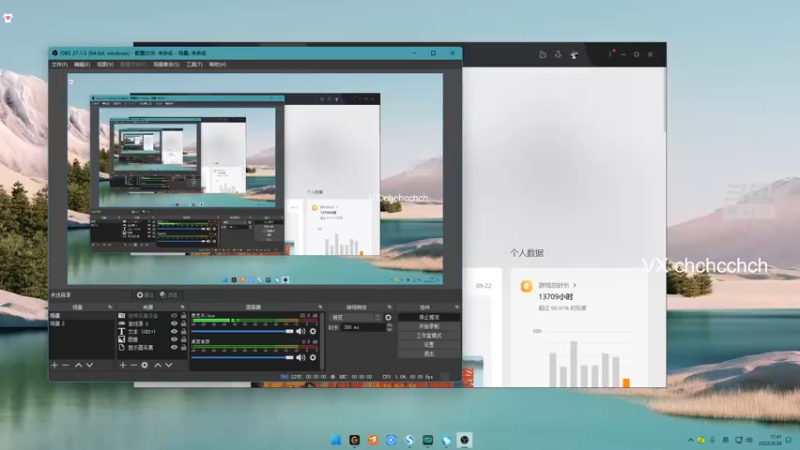Screen dimensions: 800x450
Task: Select the 文本 (GDI+) source row
Action: pyautogui.click(x=152, y=332)
